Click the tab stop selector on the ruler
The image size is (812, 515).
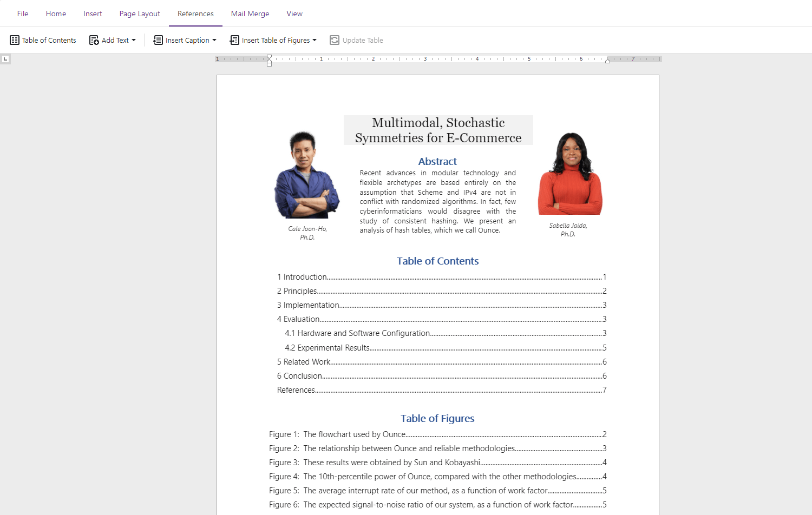click(x=5, y=58)
